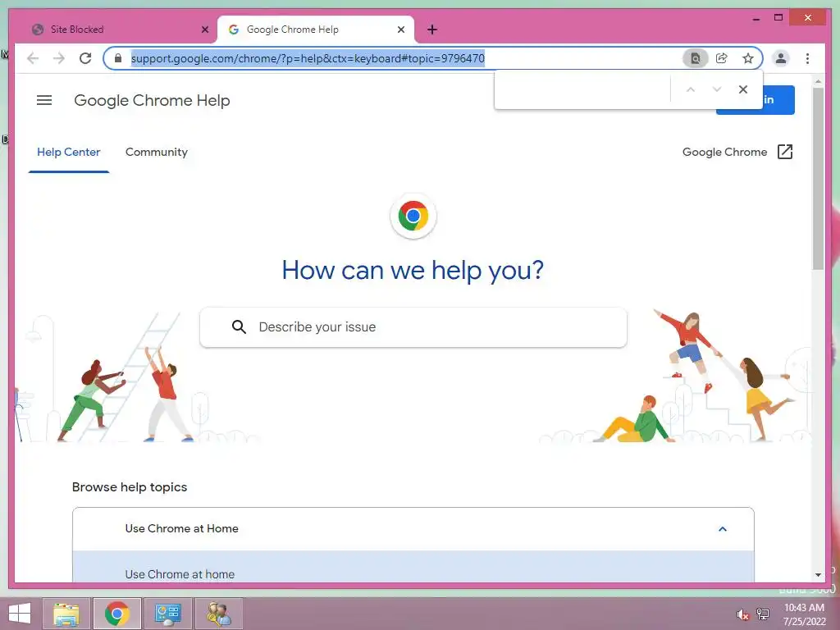
Task: Click the Browse help topics heading
Action: (x=130, y=487)
